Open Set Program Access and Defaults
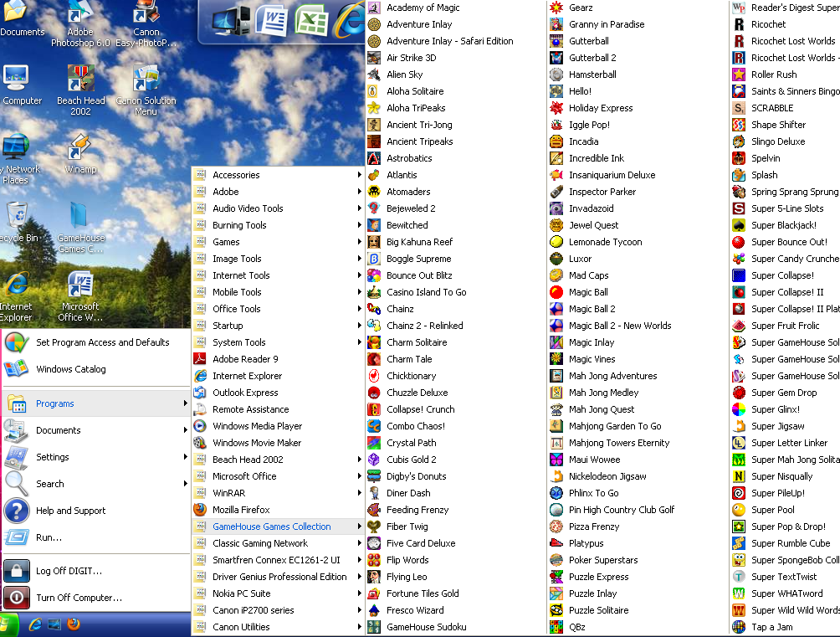Viewport: 840px width, 637px height. coord(96,342)
